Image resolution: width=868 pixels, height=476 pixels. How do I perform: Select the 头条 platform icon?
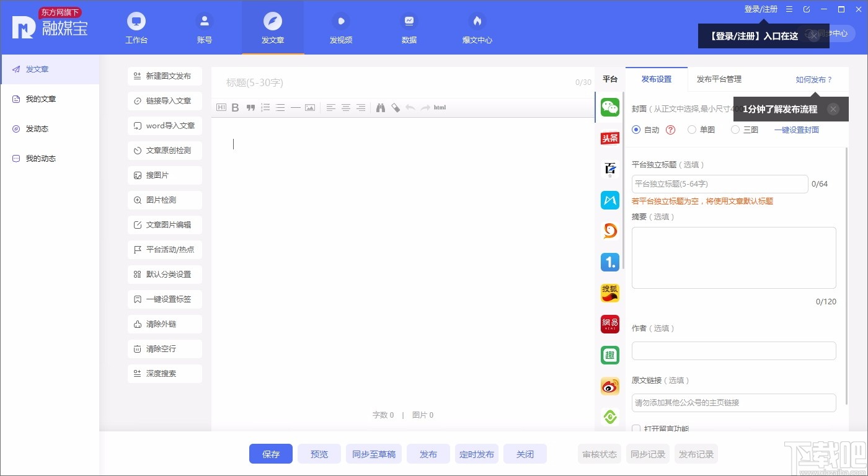coord(609,138)
